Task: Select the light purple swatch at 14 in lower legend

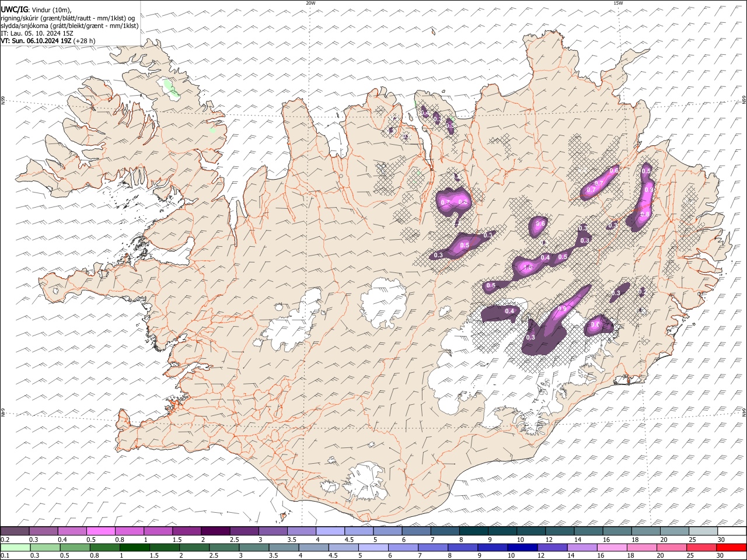Action: (x=581, y=548)
